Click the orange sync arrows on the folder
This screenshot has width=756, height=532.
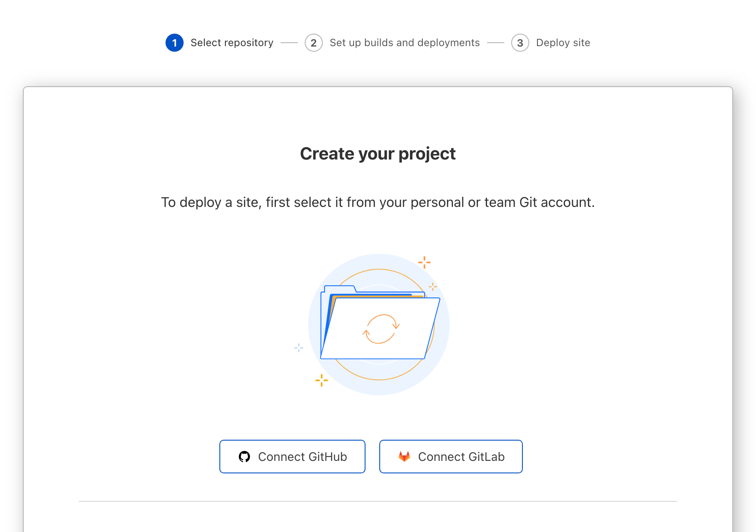381,329
